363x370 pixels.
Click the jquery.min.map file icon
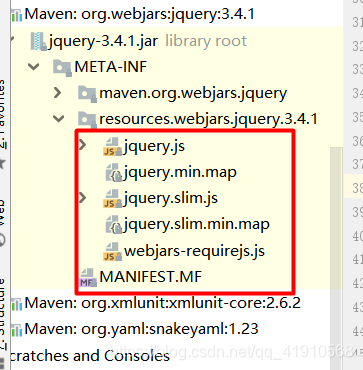click(x=113, y=173)
